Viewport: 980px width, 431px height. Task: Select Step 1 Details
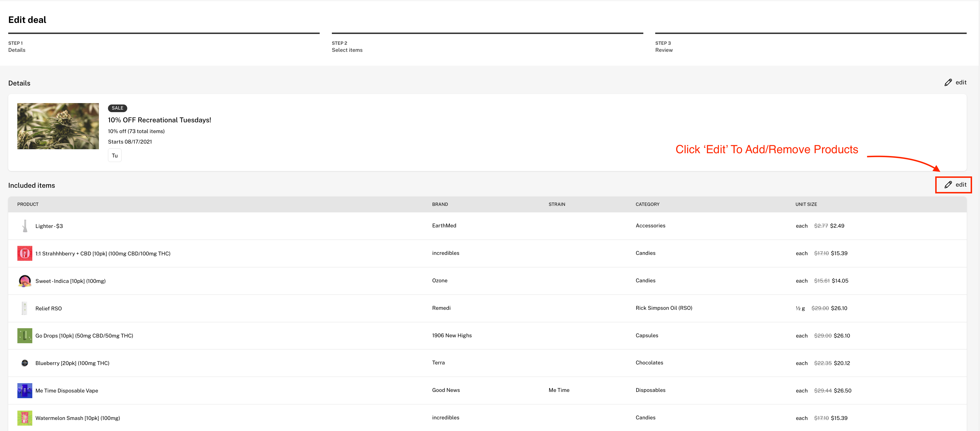coord(16,46)
